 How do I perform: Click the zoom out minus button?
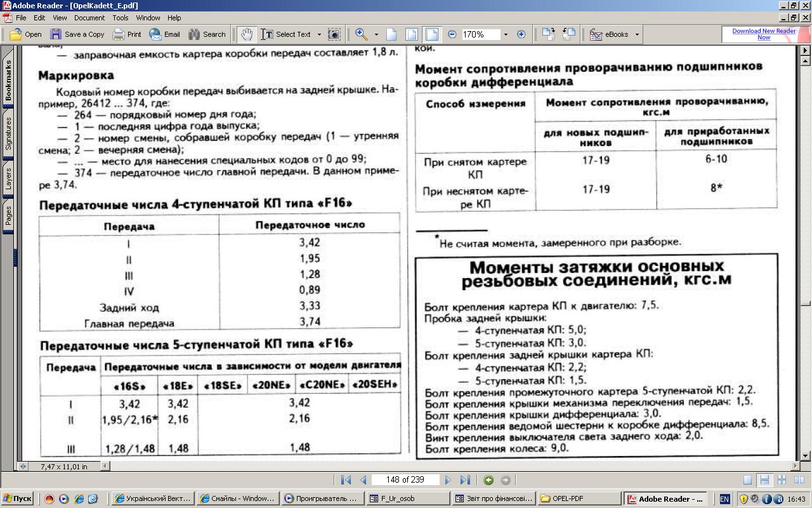point(452,34)
